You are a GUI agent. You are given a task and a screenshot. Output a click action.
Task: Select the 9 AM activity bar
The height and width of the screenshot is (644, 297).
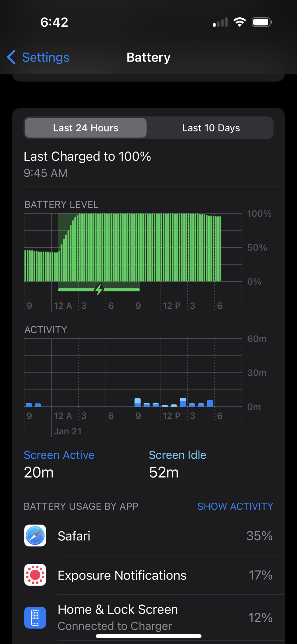tap(137, 402)
